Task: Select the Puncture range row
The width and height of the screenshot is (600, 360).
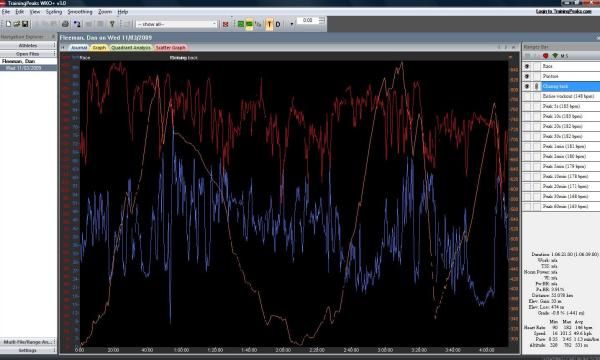Action: pos(571,76)
